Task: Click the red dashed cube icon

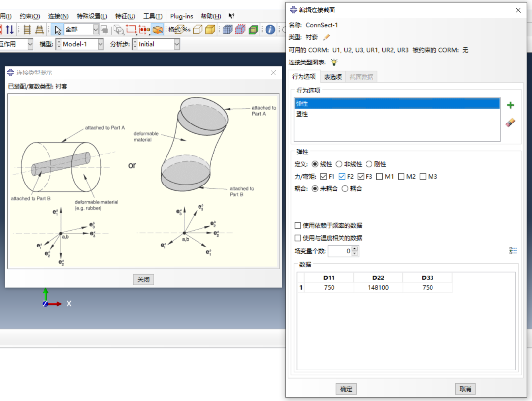Action: pyautogui.click(x=240, y=30)
